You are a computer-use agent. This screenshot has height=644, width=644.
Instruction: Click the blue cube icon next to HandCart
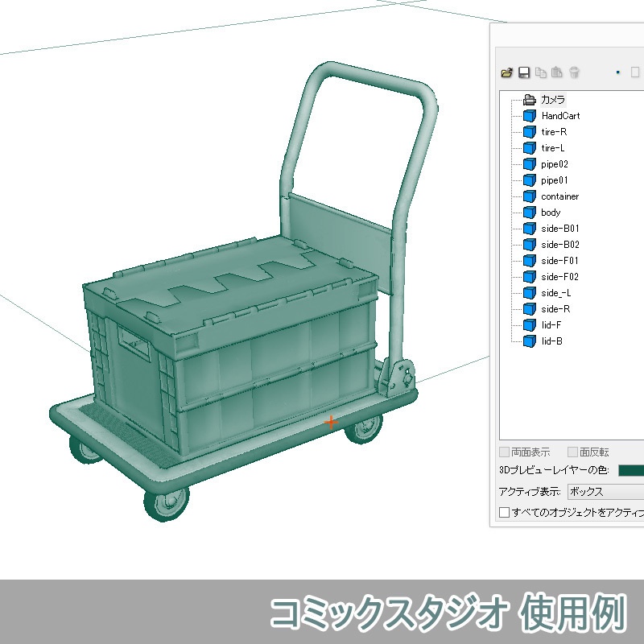529,115
